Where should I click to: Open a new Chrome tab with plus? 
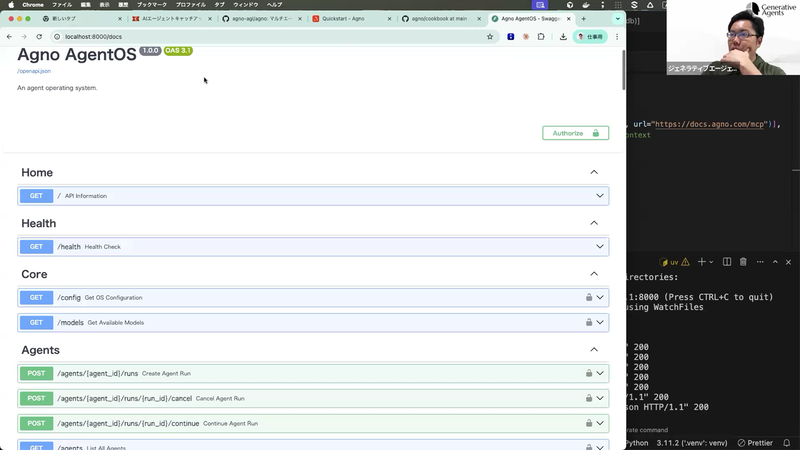[584, 19]
